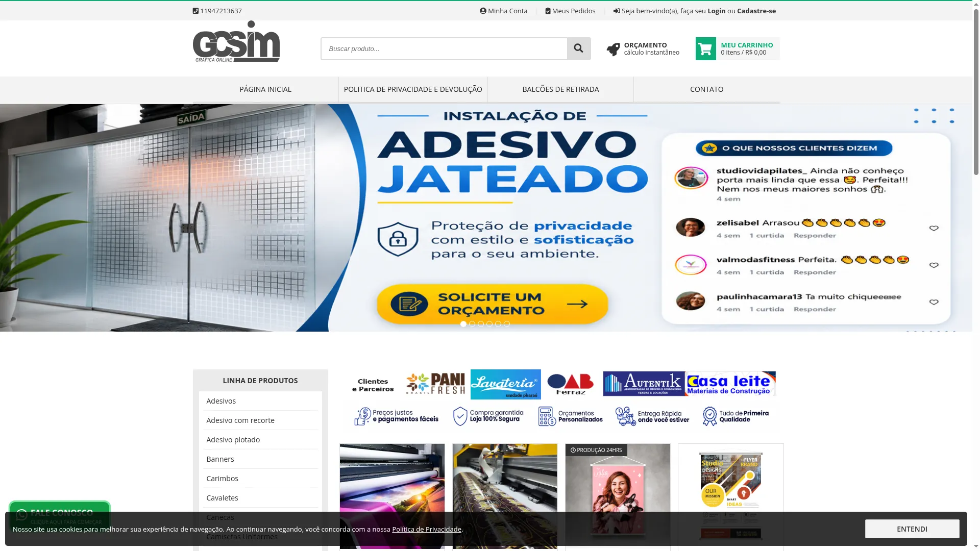Viewport: 980px width, 551px height.
Task: Select the fourth banner slide dot
Action: pyautogui.click(x=489, y=324)
